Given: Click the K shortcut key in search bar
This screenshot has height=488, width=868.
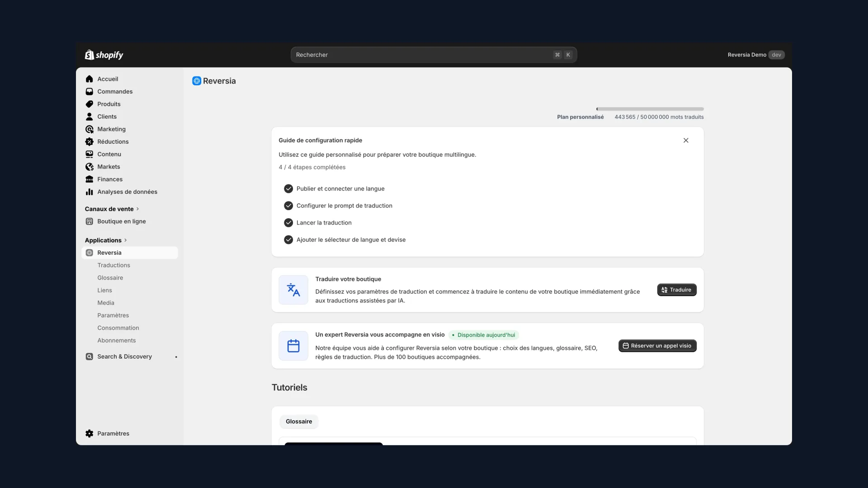Looking at the screenshot, I should pos(568,55).
